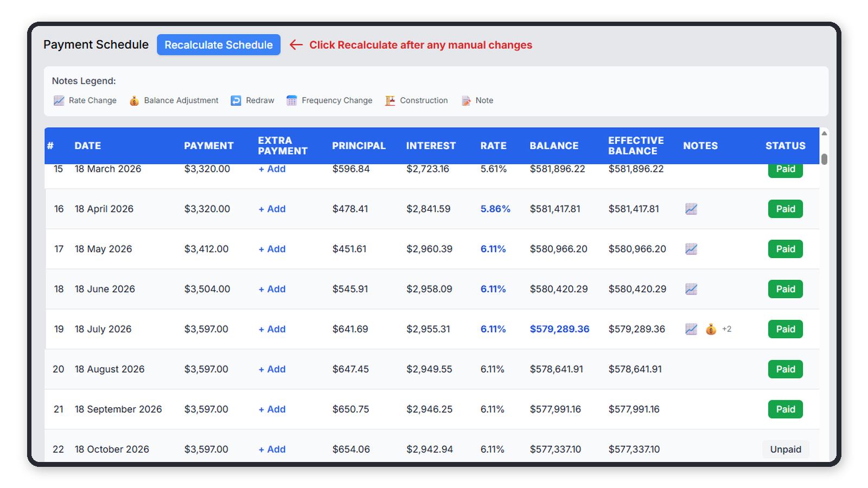Add extra payment for 18 July 2026
The height and width of the screenshot is (488, 868).
[272, 329]
